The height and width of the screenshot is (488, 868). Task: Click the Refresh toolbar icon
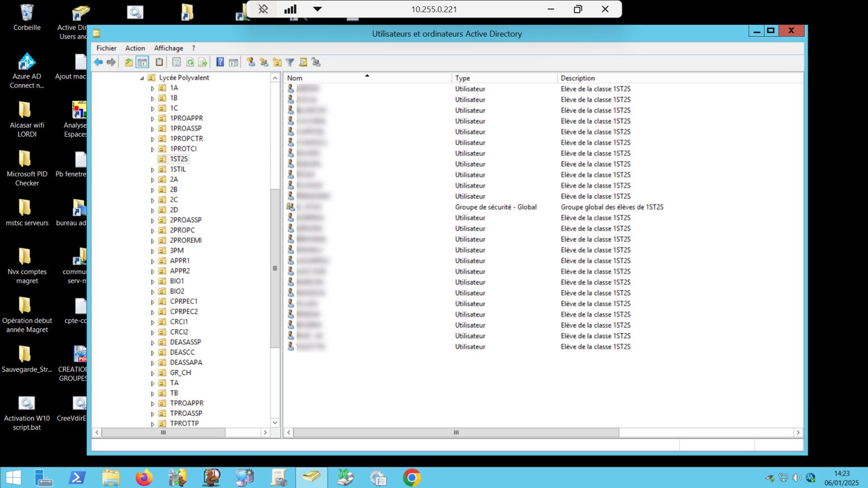point(190,62)
